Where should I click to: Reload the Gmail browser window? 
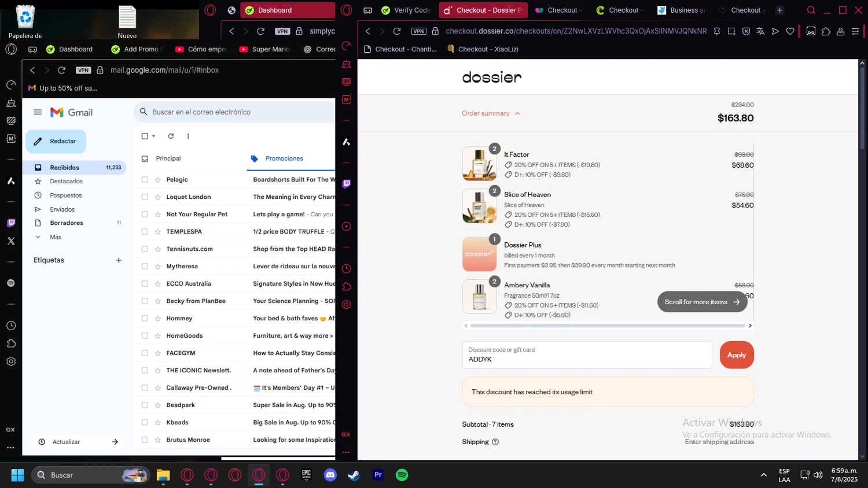pyautogui.click(x=61, y=70)
